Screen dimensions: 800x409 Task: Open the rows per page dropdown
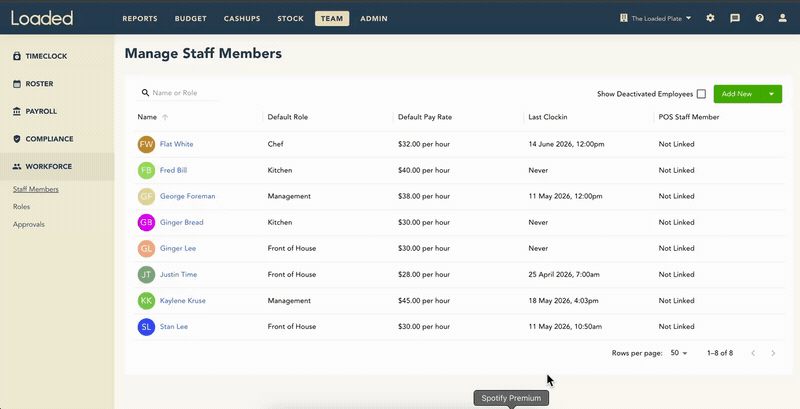tap(679, 353)
